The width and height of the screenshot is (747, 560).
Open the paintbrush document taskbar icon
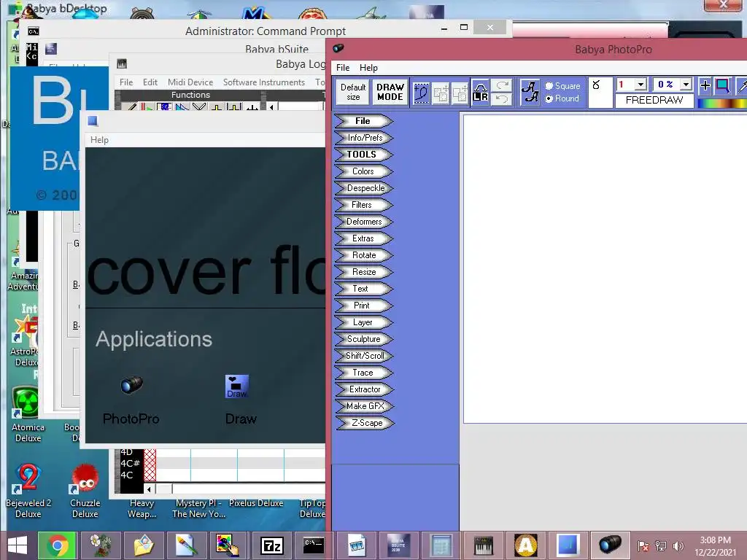186,545
